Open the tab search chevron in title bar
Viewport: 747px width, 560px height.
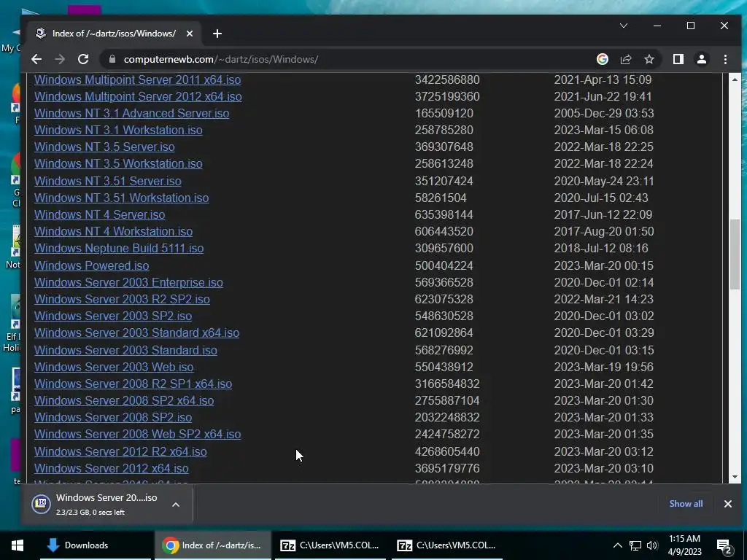[624, 26]
